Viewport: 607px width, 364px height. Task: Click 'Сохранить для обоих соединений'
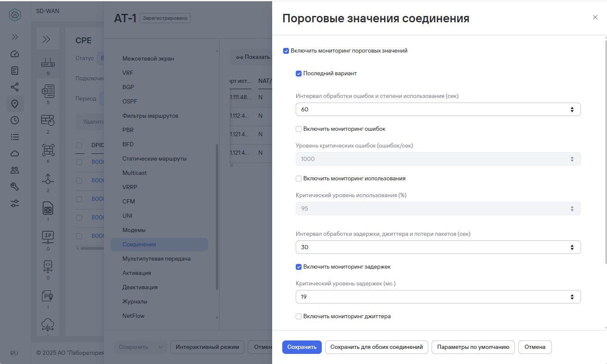click(376, 347)
